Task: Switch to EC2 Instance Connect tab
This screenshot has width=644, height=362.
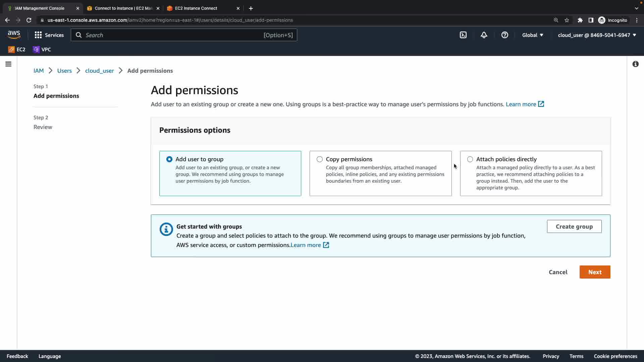Action: coord(196,8)
